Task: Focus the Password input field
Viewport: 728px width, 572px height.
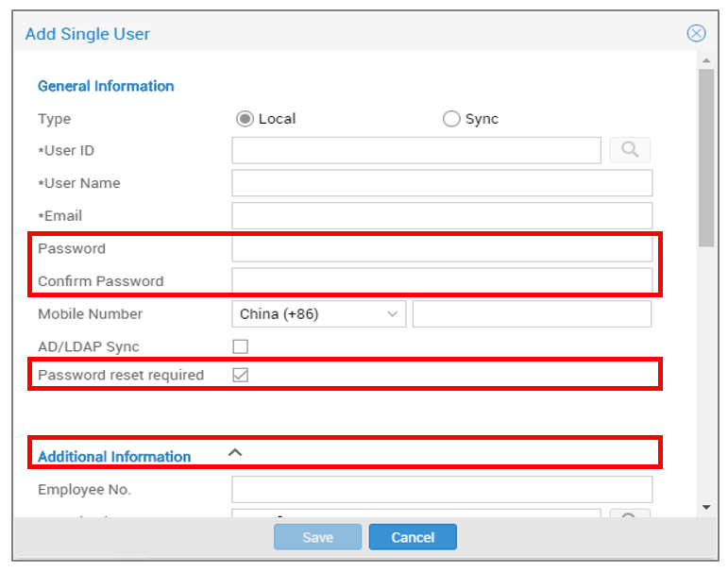Action: click(442, 248)
